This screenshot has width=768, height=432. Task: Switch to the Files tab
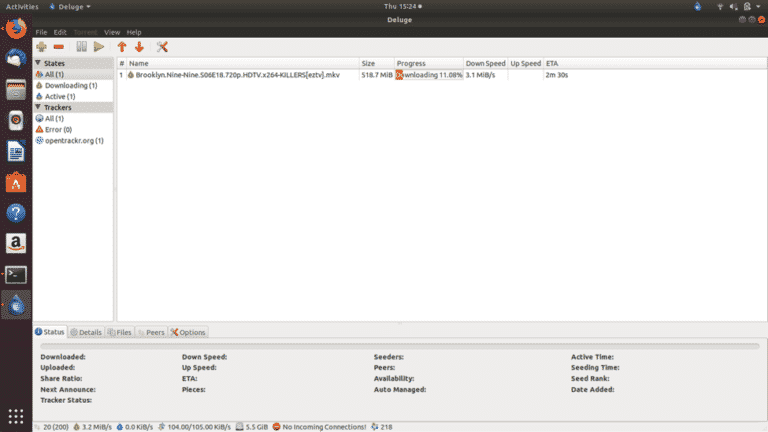point(120,332)
